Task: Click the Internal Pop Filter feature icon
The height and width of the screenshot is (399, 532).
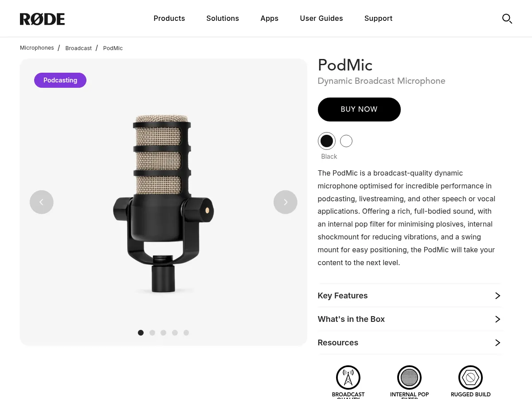Action: tap(409, 377)
